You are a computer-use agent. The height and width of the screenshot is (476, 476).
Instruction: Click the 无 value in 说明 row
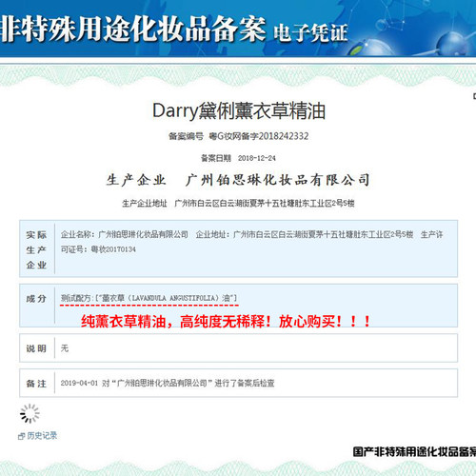(x=65, y=348)
